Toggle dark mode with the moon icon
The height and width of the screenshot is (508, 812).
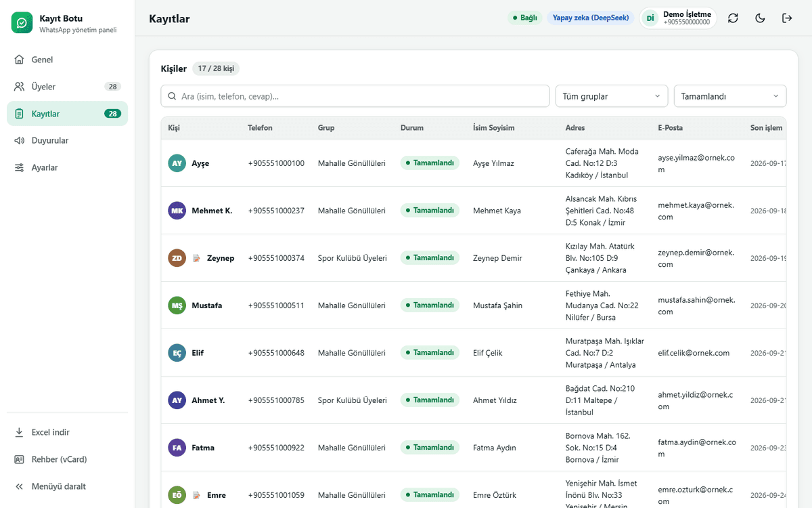[x=760, y=18]
